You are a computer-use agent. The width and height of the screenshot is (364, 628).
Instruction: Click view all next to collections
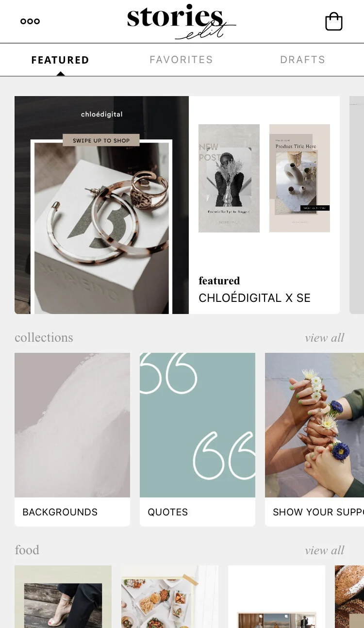tap(325, 338)
